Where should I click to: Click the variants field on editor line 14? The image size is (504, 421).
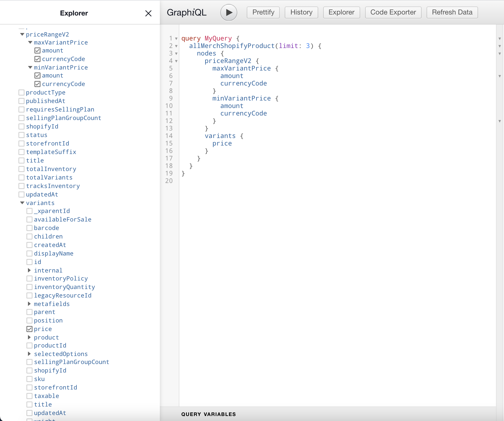click(x=220, y=136)
